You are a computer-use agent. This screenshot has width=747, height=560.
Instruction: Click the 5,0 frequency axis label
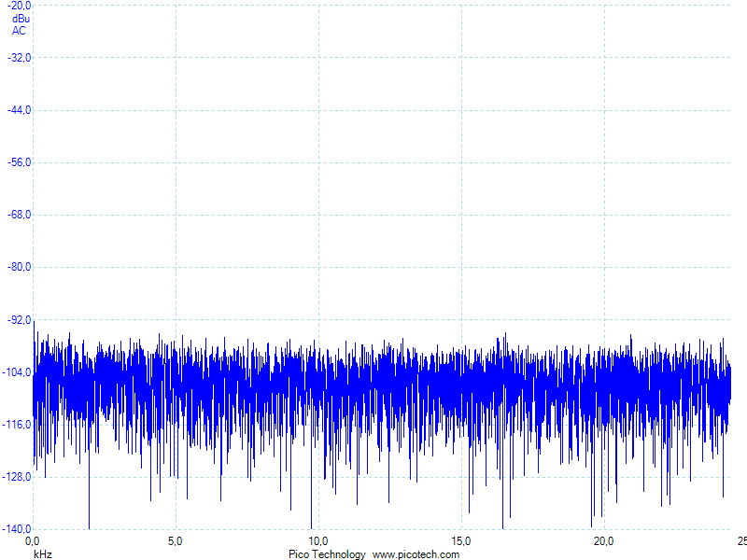pos(176,541)
